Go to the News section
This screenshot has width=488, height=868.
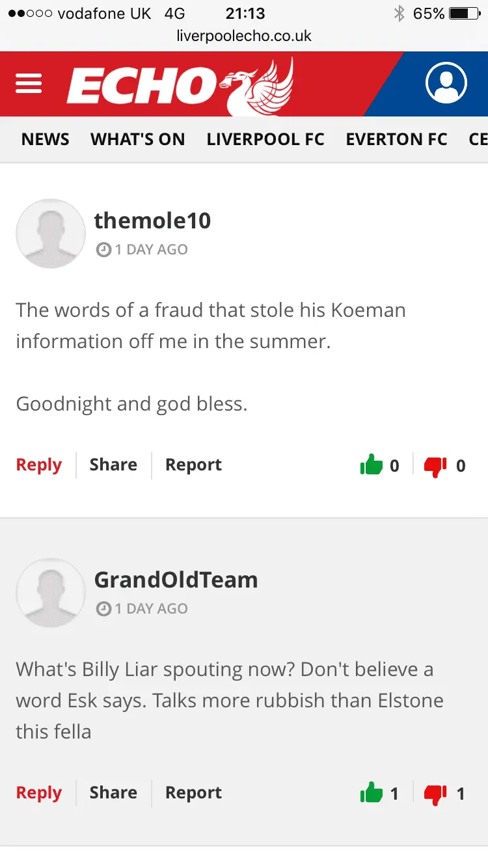click(45, 139)
